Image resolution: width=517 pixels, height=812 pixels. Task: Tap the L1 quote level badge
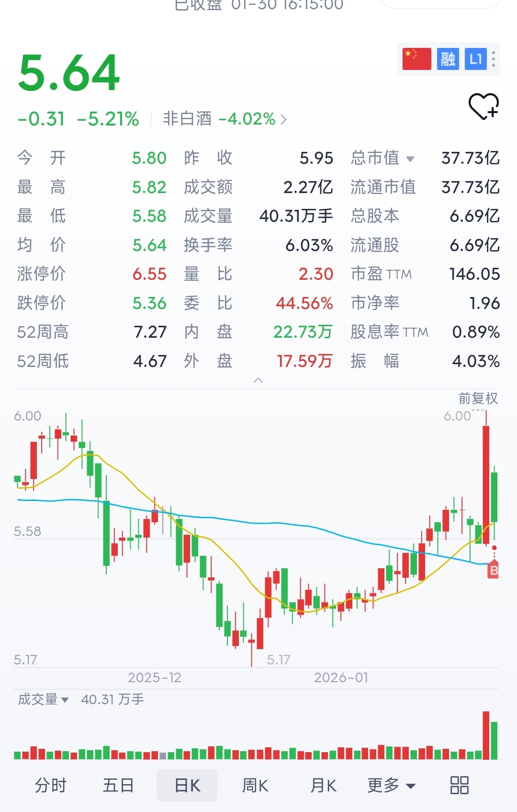(475, 59)
